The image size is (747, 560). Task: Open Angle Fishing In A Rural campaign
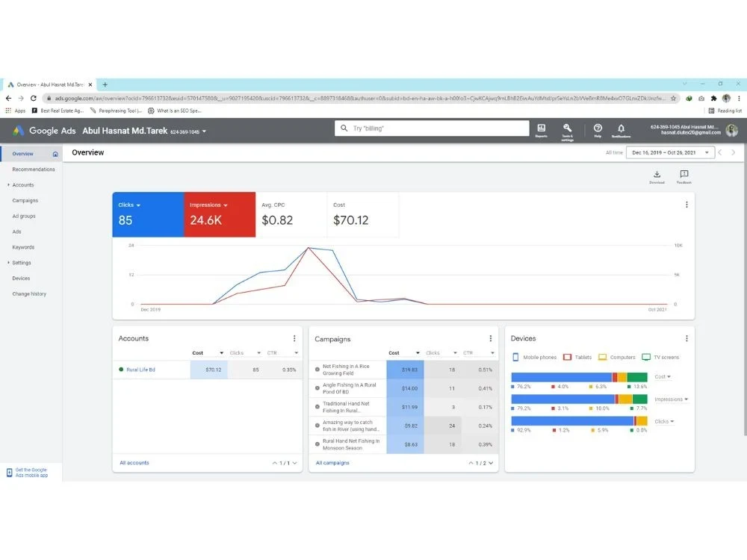[349, 388]
